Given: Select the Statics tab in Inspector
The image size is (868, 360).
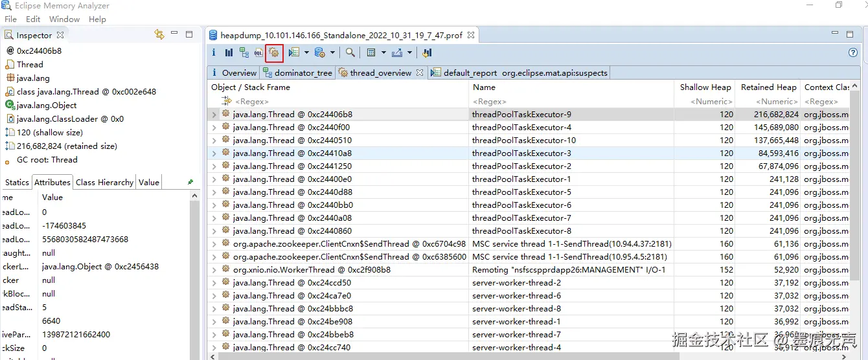Looking at the screenshot, I should pos(17,183).
